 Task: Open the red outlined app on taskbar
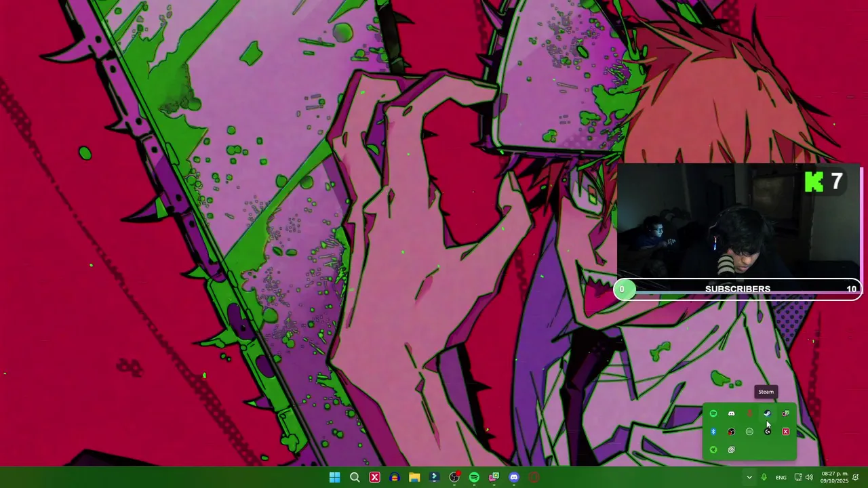(534, 477)
